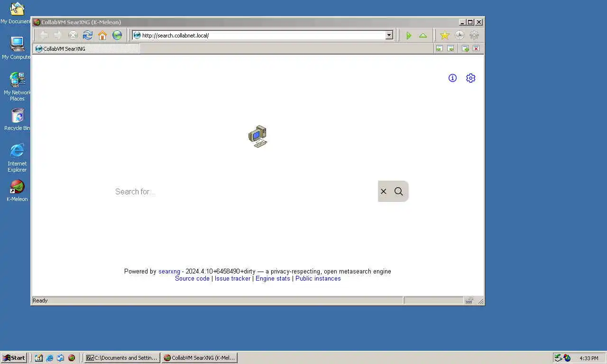
Task: Close current tab with red X icon
Action: 476,48
